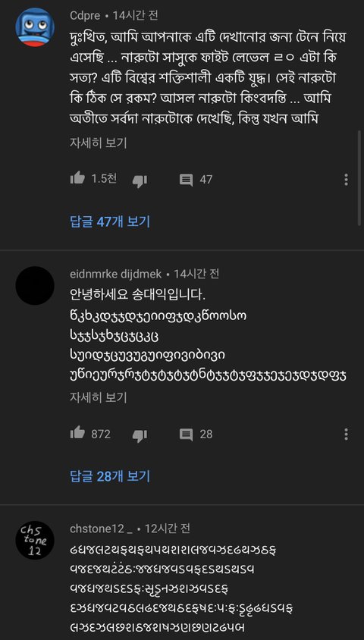Expand Cdpre comment with 자세히 보기
The image size is (364, 640).
pos(99,143)
